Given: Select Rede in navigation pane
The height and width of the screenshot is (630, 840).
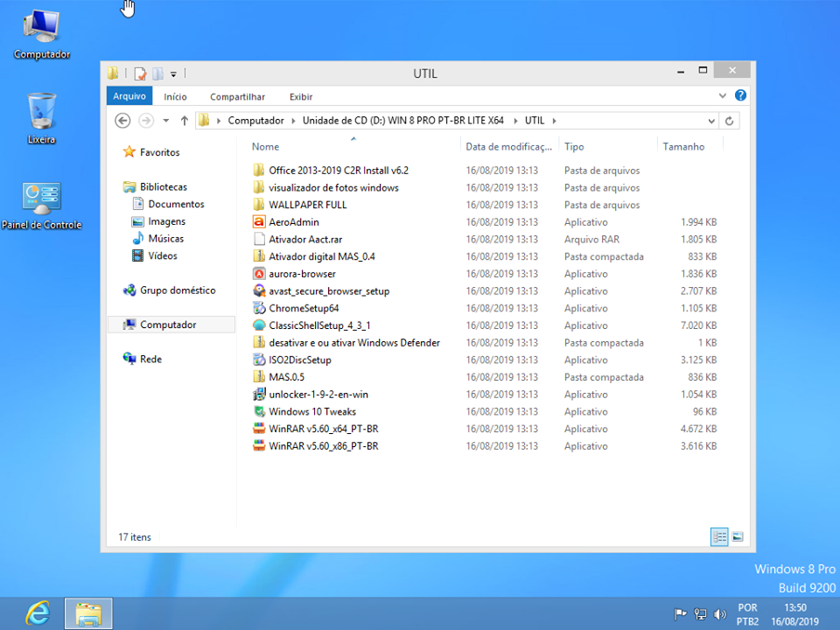Looking at the screenshot, I should [143, 359].
